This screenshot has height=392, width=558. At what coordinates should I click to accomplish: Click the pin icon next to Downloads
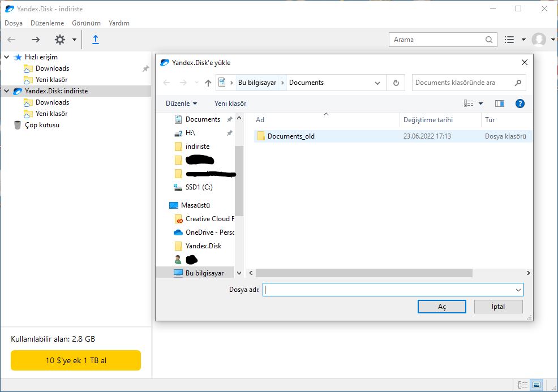click(145, 68)
